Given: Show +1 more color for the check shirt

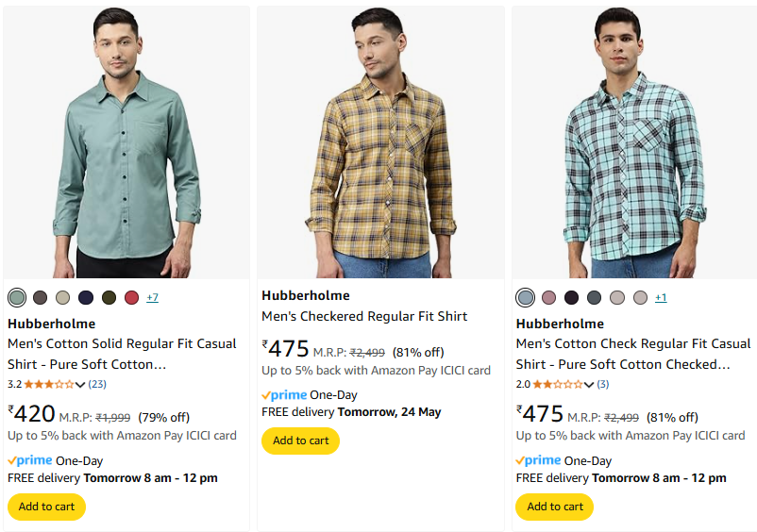Looking at the screenshot, I should [661, 298].
